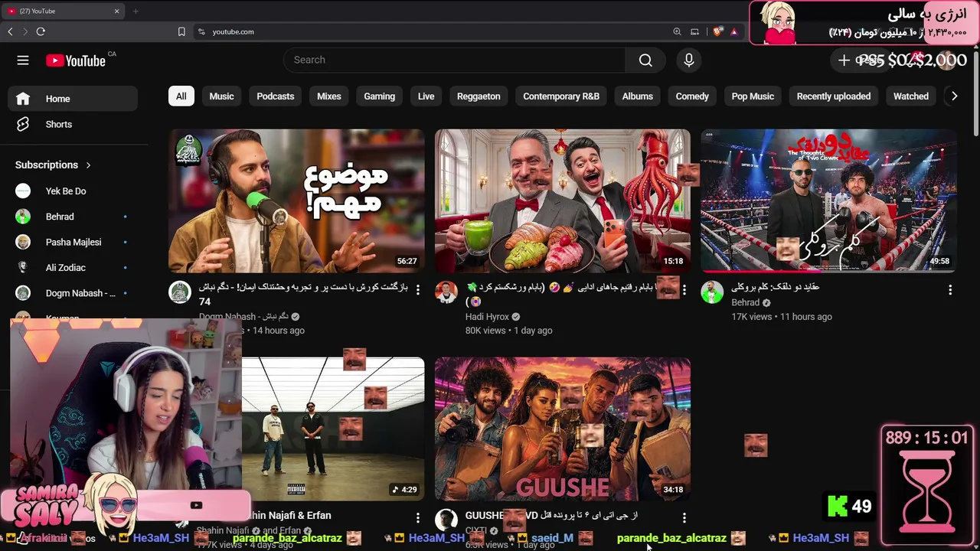Open the YouTube guide hamburger menu
This screenshot has height=551, width=980.
tap(23, 60)
